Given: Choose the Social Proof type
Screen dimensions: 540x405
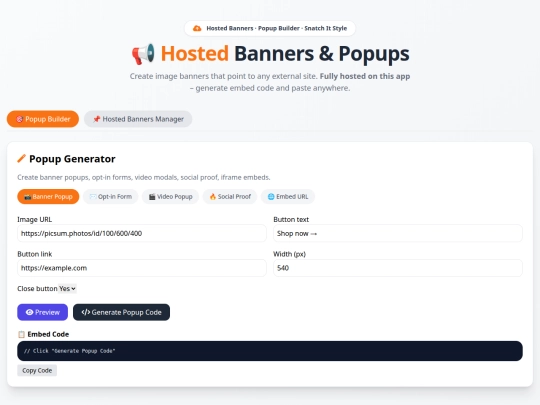Looking at the screenshot, I should pos(230,197).
